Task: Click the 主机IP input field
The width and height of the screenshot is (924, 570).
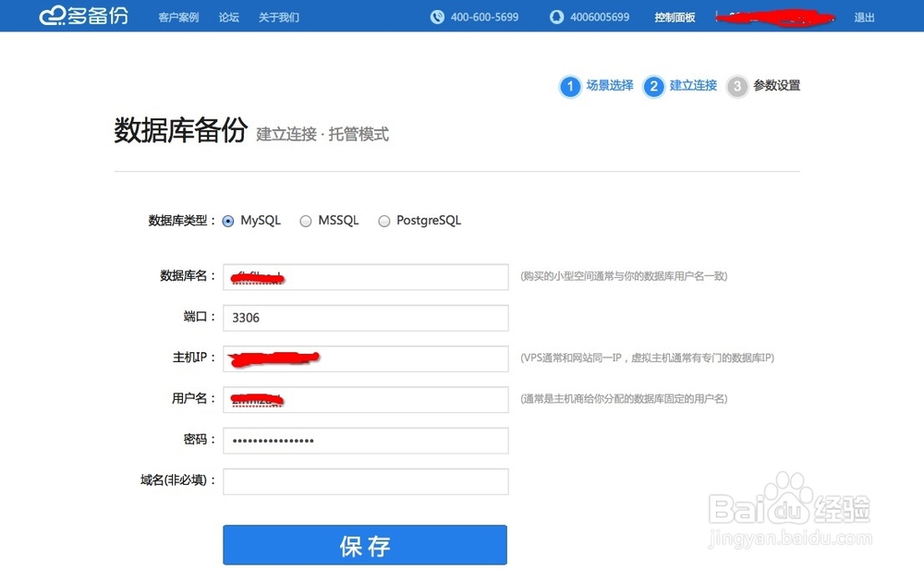Action: click(x=365, y=358)
